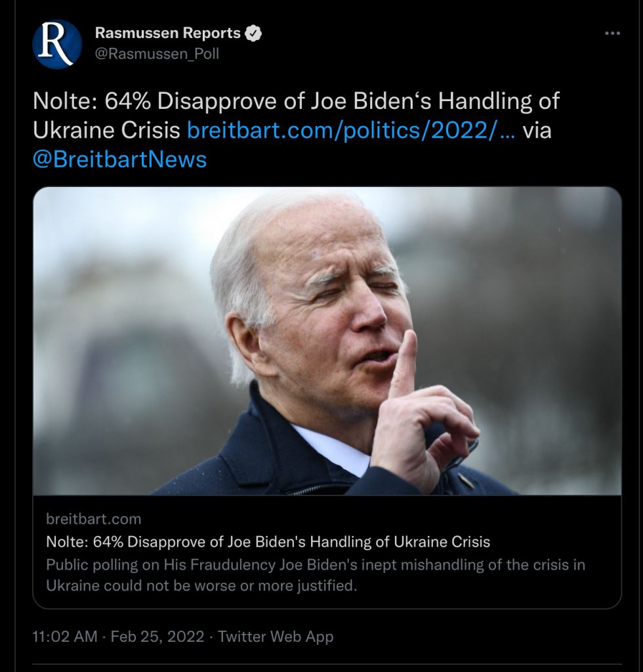The height and width of the screenshot is (672, 643).
Task: Open the Rasmussen Reports display name
Action: point(167,33)
